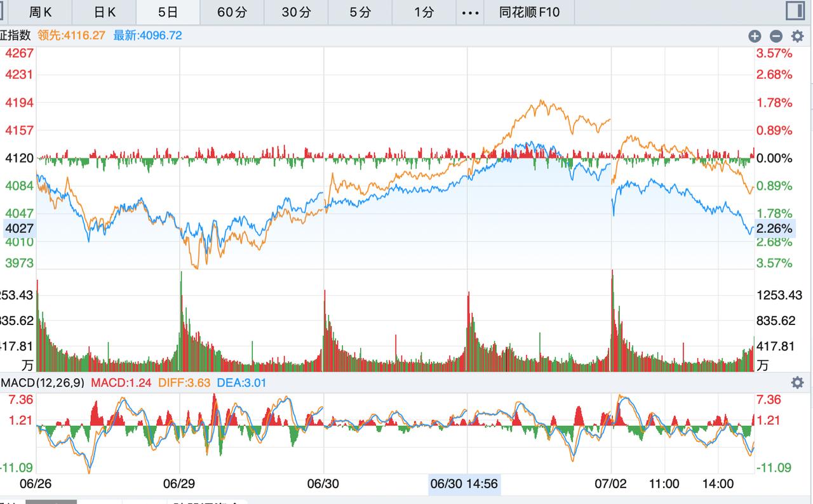
Task: Click the 11:00 time label
Action: (664, 484)
